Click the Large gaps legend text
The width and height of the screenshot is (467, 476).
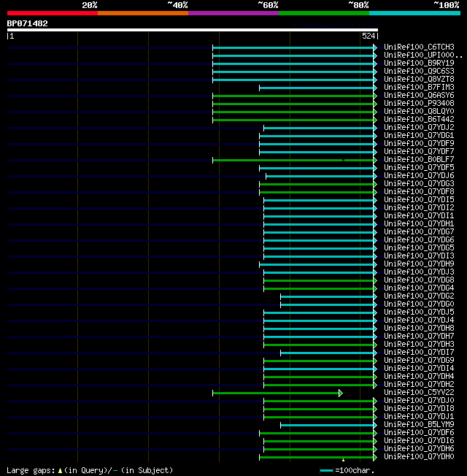click(x=90, y=471)
